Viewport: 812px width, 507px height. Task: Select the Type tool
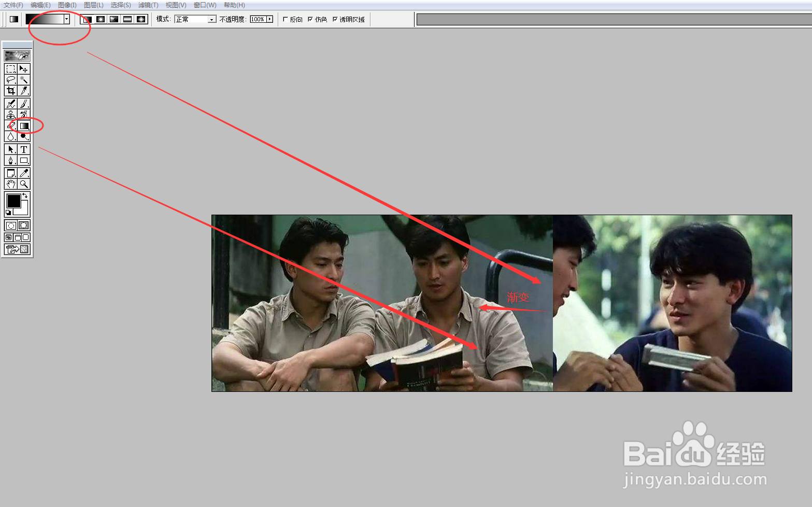click(x=24, y=149)
